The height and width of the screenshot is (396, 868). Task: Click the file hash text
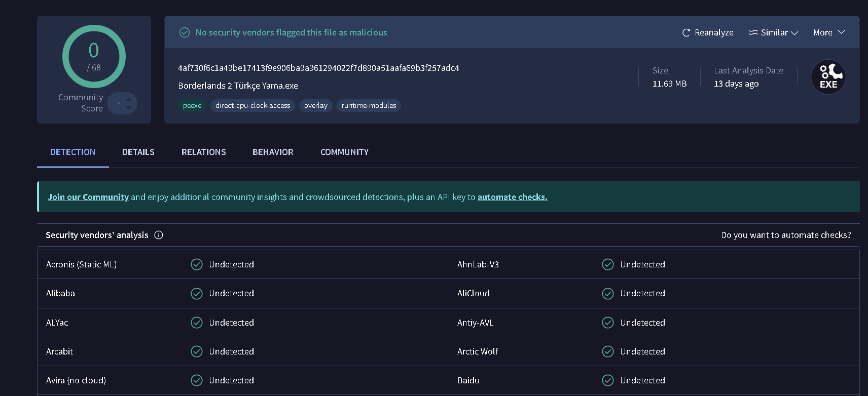point(318,68)
